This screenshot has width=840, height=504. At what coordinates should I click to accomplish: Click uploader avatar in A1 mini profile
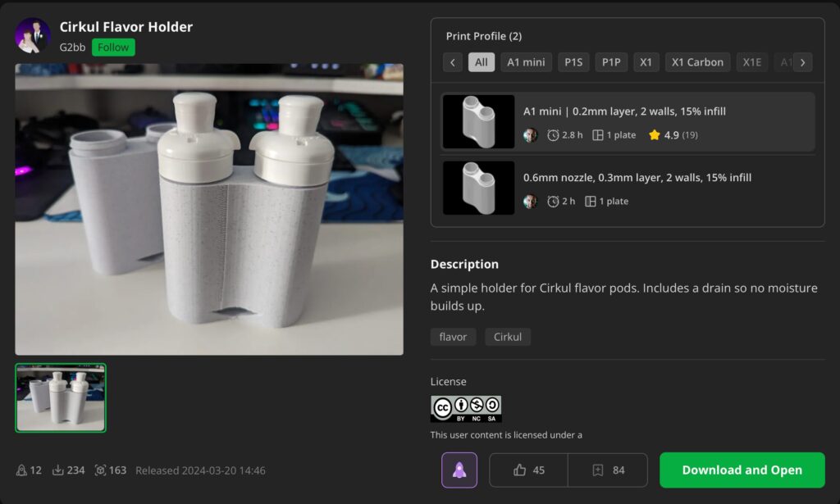pos(531,135)
